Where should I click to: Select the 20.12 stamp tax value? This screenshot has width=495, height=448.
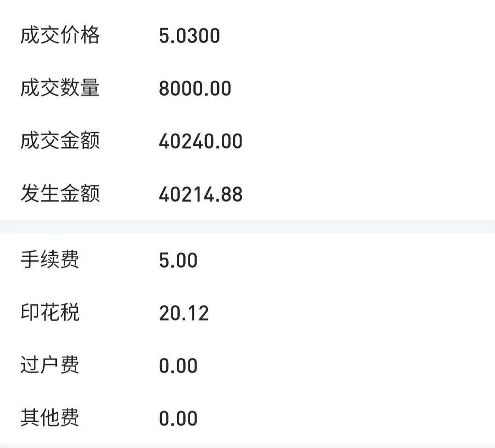[x=184, y=313]
